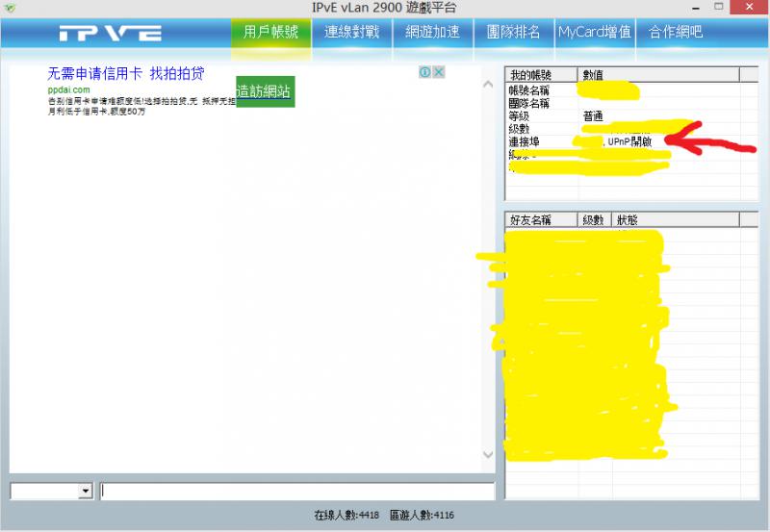This screenshot has width=770, height=532.
Task: Open the ad info icon
Action: click(425, 72)
